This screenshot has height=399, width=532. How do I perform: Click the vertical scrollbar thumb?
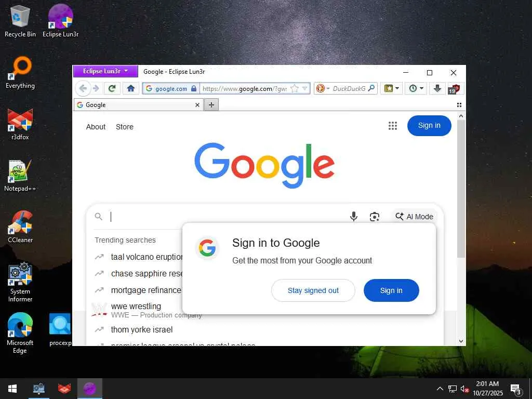click(461, 188)
